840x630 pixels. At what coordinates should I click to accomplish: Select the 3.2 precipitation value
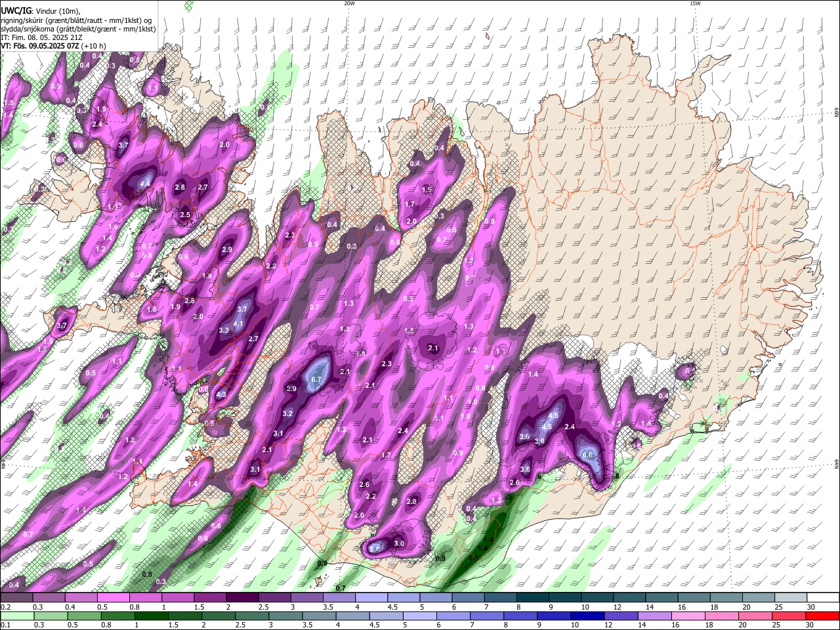point(287,413)
